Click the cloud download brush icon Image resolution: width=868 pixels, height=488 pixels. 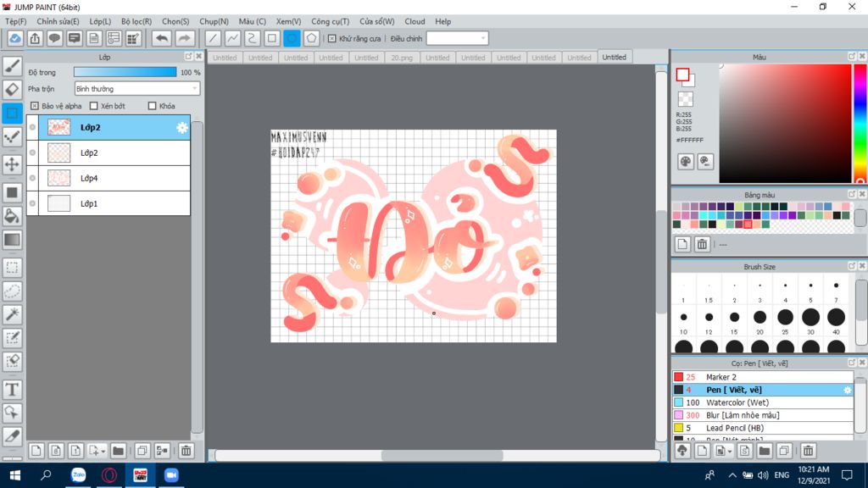click(682, 451)
